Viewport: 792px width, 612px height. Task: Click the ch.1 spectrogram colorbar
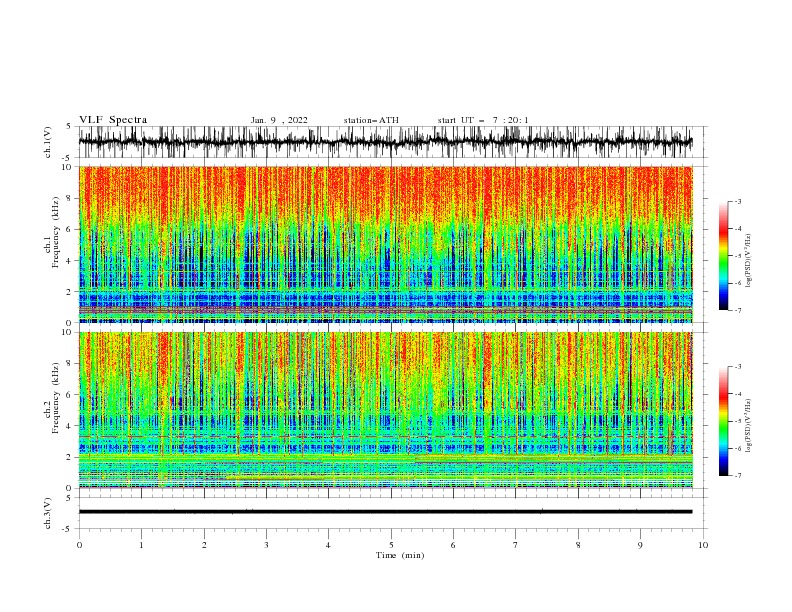pyautogui.click(x=723, y=255)
